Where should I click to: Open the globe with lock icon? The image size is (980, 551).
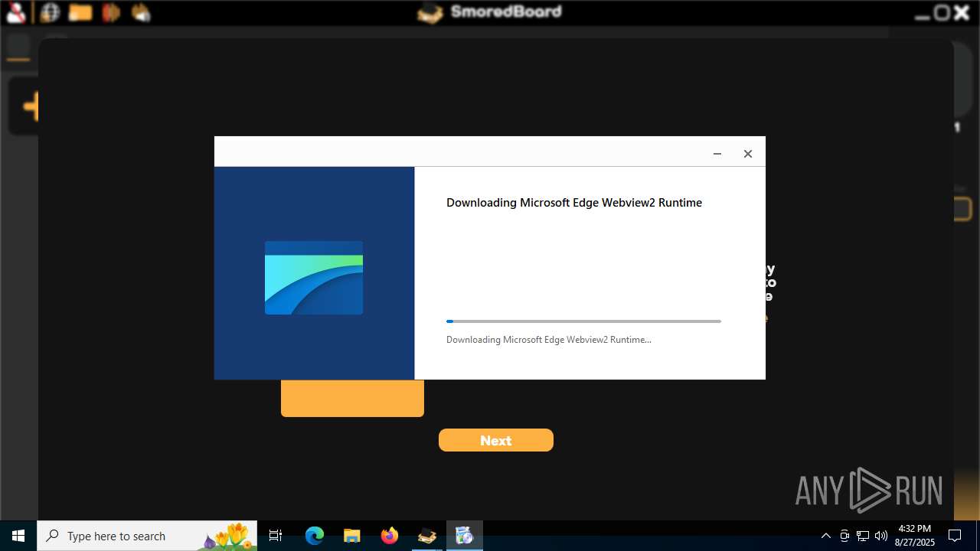[50, 12]
